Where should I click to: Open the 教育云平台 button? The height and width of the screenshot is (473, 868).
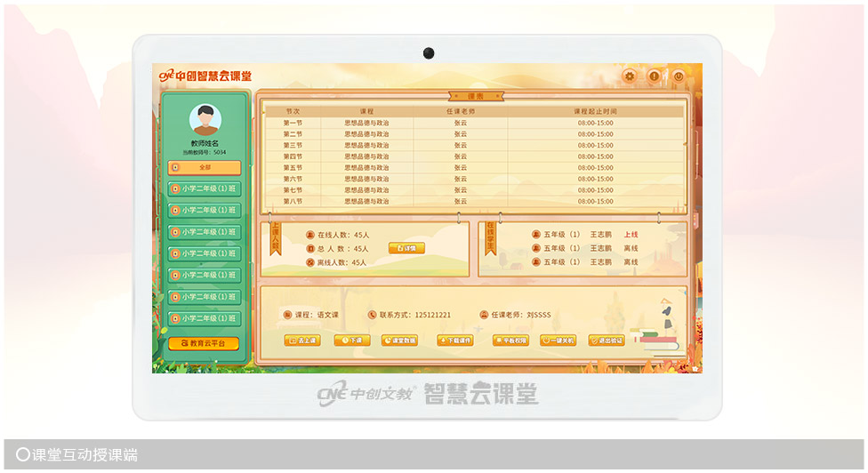pyautogui.click(x=205, y=343)
